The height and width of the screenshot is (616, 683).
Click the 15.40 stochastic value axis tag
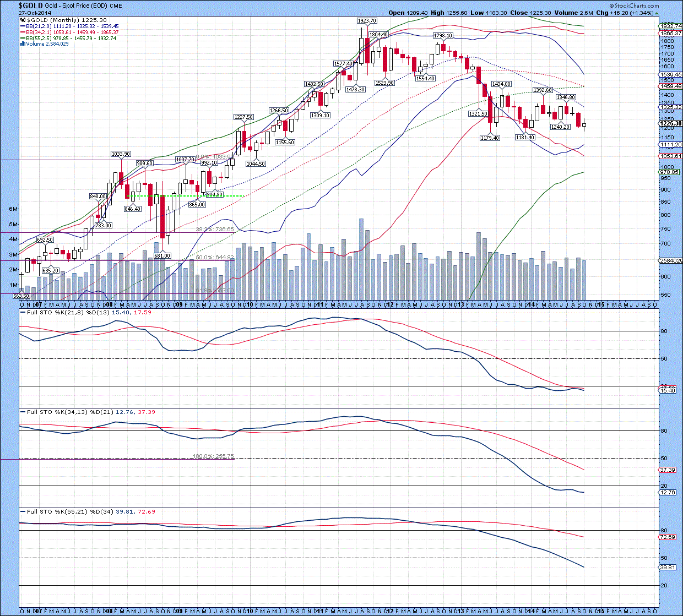pyautogui.click(x=668, y=390)
